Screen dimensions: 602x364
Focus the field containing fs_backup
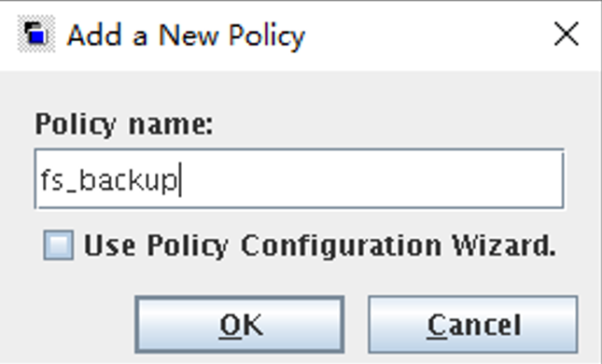pyautogui.click(x=300, y=179)
